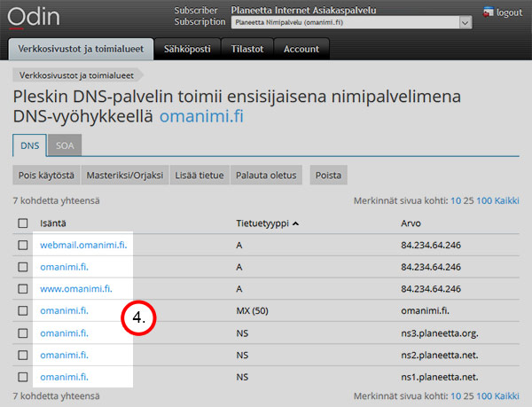The image size is (532, 407).
Task: Open the Subscription dropdown arrow
Action: (x=465, y=23)
